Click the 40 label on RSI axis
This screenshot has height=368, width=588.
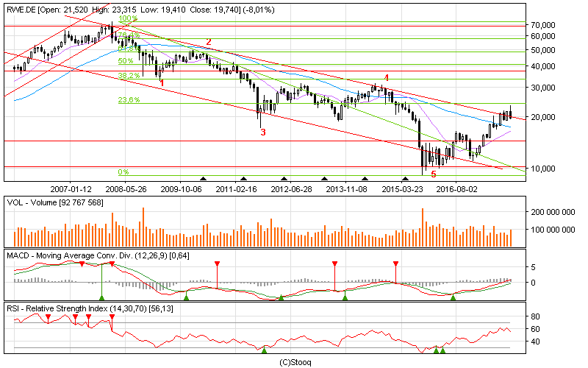tap(536, 342)
